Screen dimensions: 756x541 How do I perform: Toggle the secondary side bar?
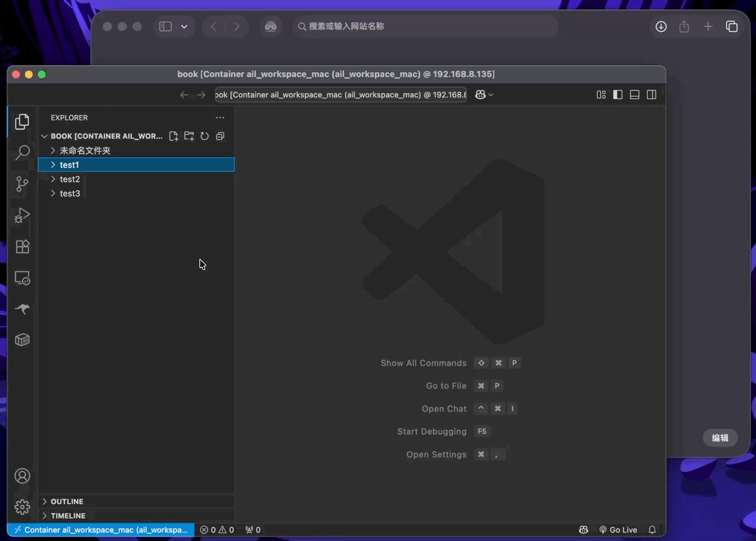[x=651, y=94]
